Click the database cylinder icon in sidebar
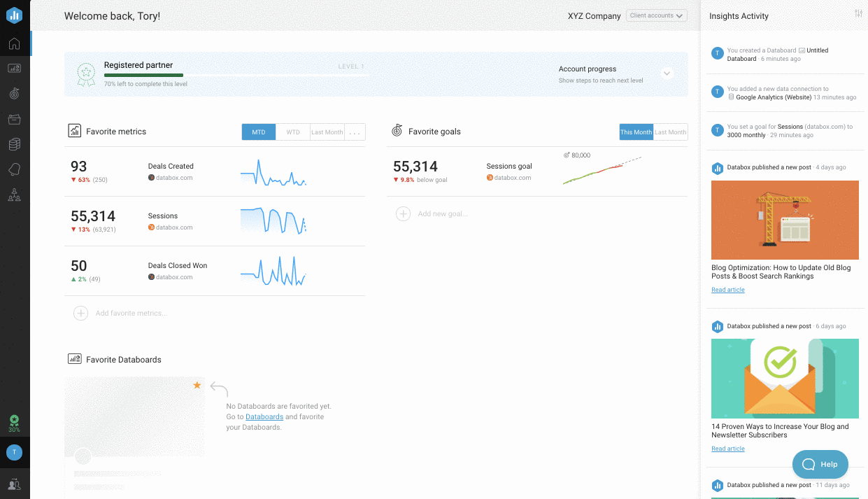The height and width of the screenshot is (499, 868). tap(14, 144)
